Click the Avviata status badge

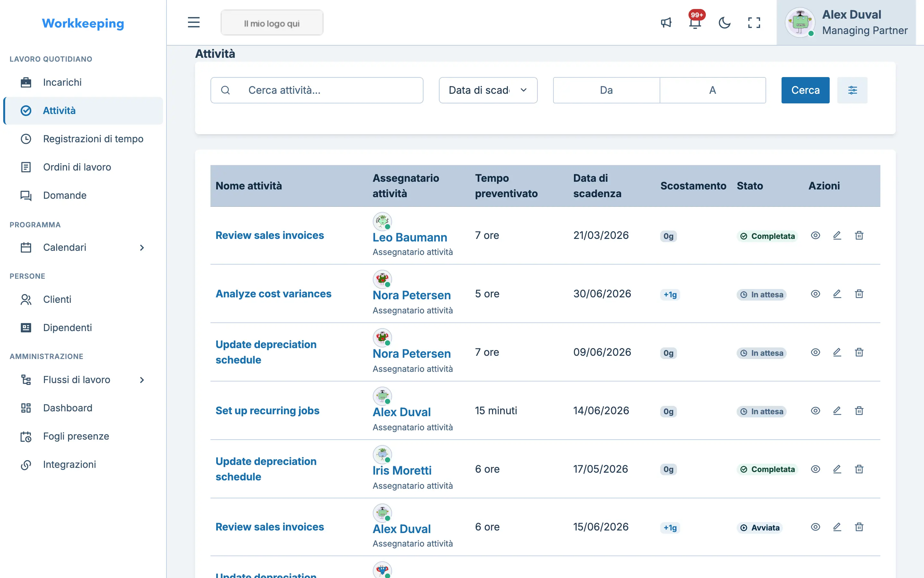pyautogui.click(x=760, y=528)
